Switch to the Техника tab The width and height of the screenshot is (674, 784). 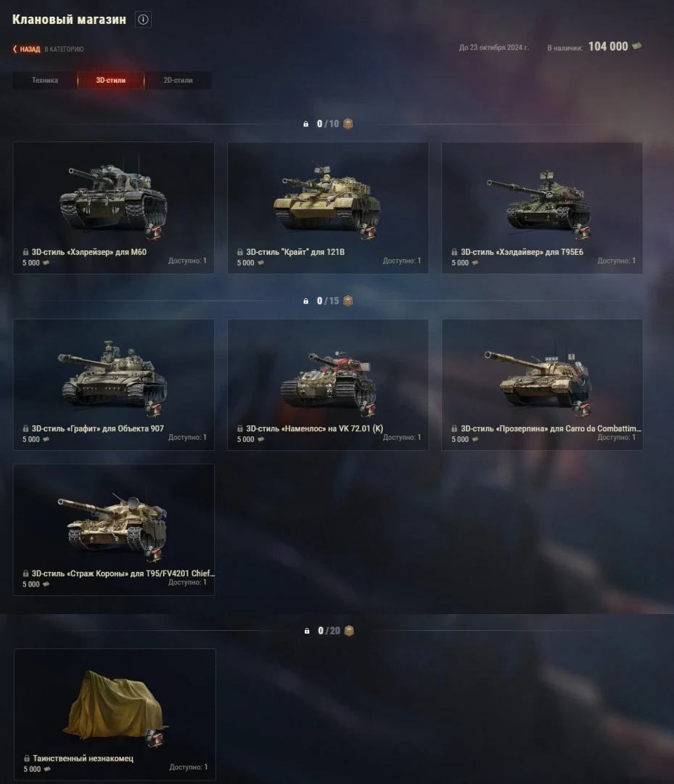click(45, 81)
